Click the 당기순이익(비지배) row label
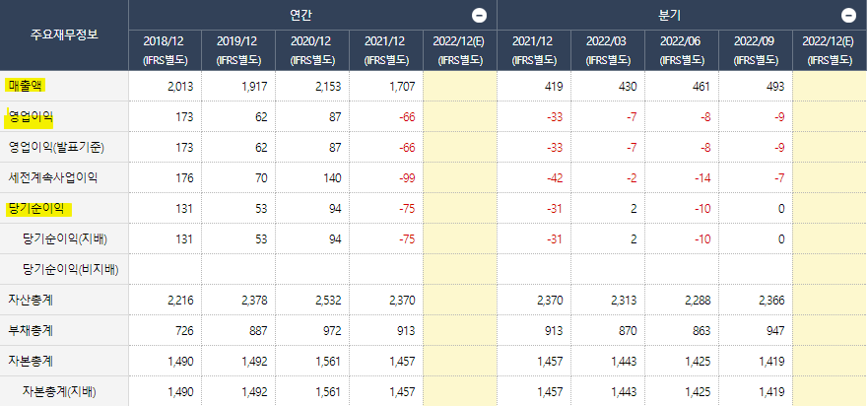Image resolution: width=868 pixels, height=406 pixels. [x=71, y=269]
